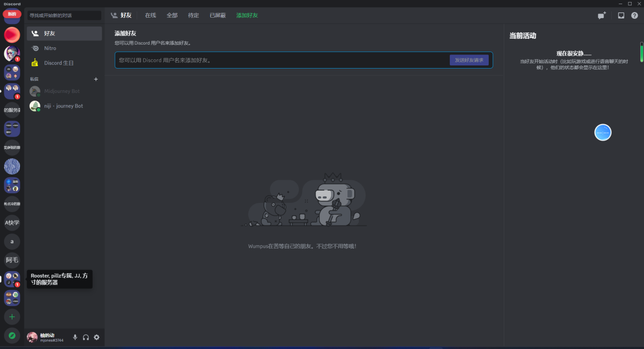Click the green plus Add a Server button
This screenshot has width=644, height=349.
coord(12,316)
